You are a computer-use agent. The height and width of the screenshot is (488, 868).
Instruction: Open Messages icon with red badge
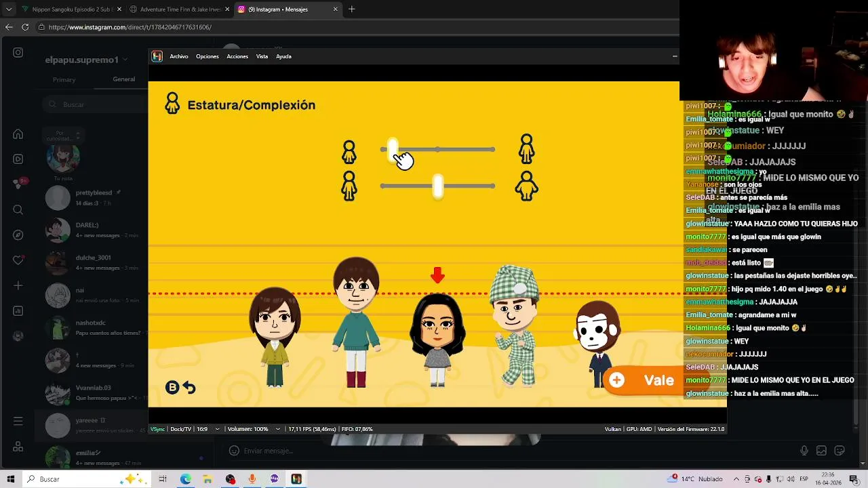pos(18,184)
